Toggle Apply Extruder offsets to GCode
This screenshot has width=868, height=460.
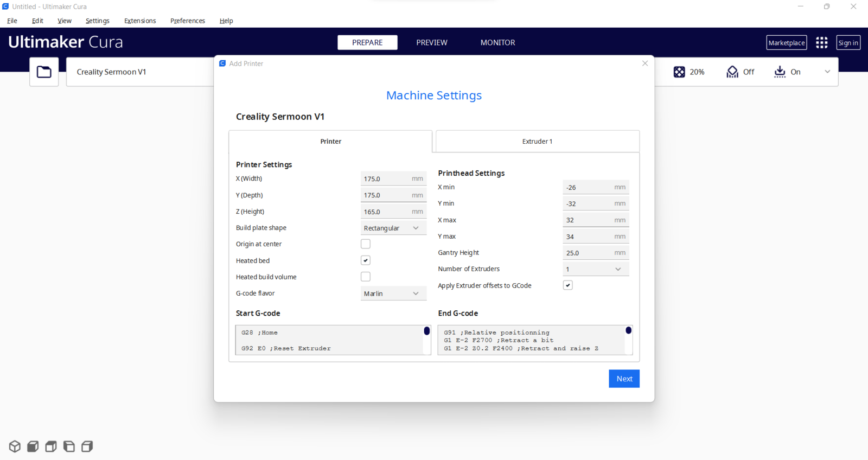[x=568, y=285]
